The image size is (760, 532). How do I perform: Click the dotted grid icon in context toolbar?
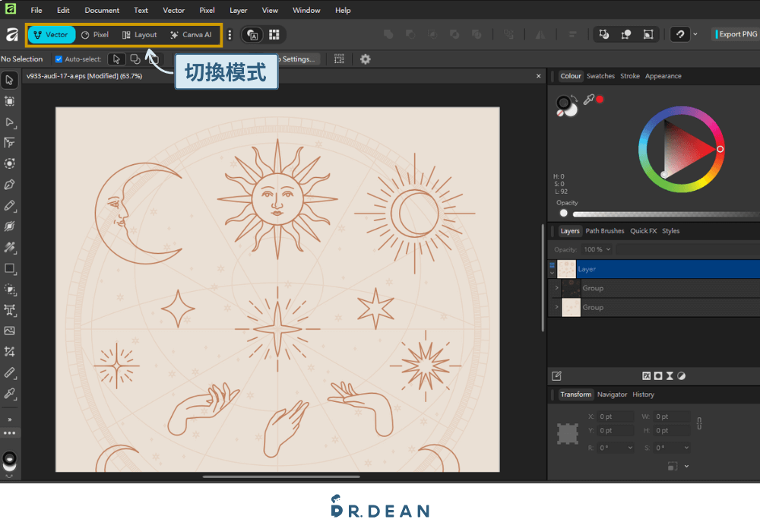(x=339, y=59)
